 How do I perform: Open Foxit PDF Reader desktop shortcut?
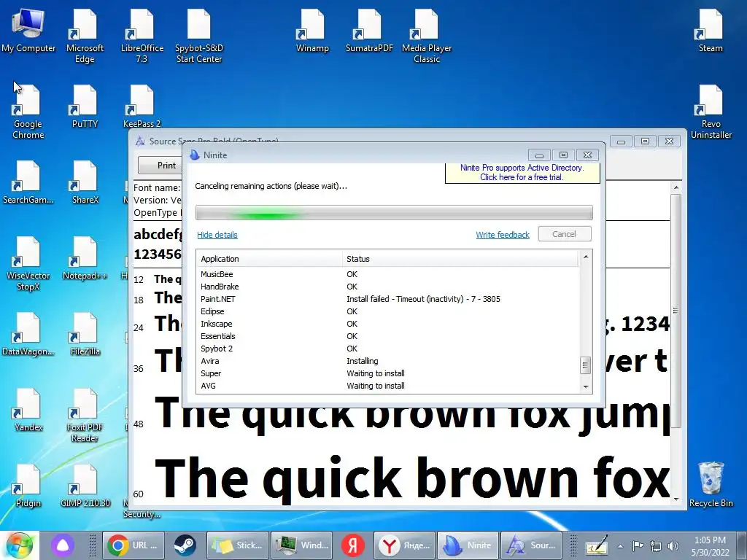point(85,416)
